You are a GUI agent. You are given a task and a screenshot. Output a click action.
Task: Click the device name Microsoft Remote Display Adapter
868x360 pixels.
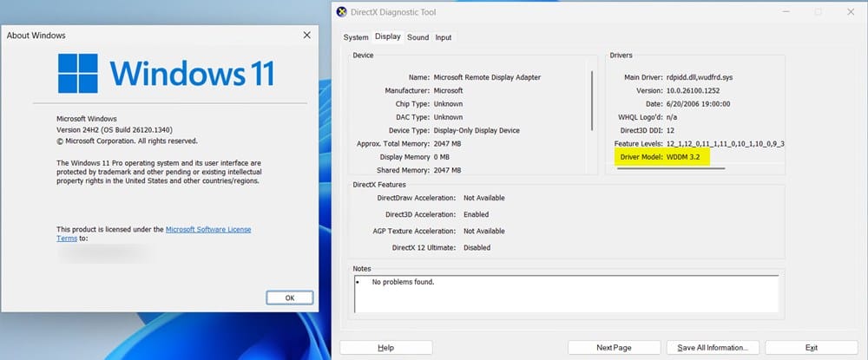pos(487,77)
